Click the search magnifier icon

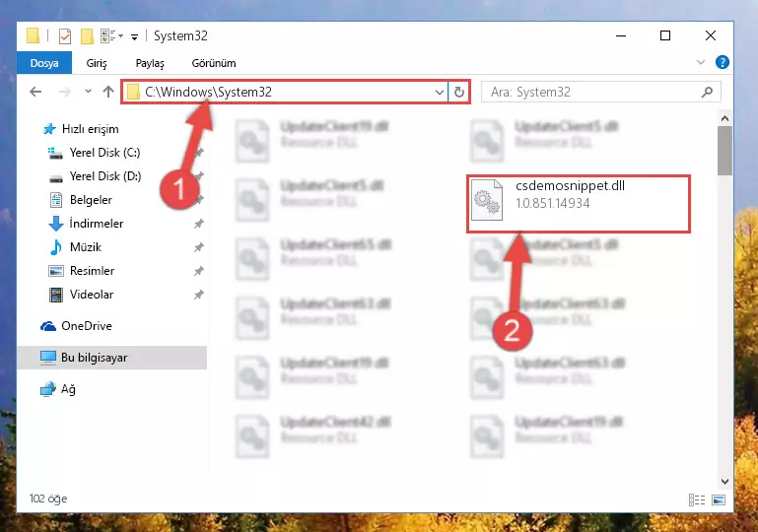(x=707, y=92)
